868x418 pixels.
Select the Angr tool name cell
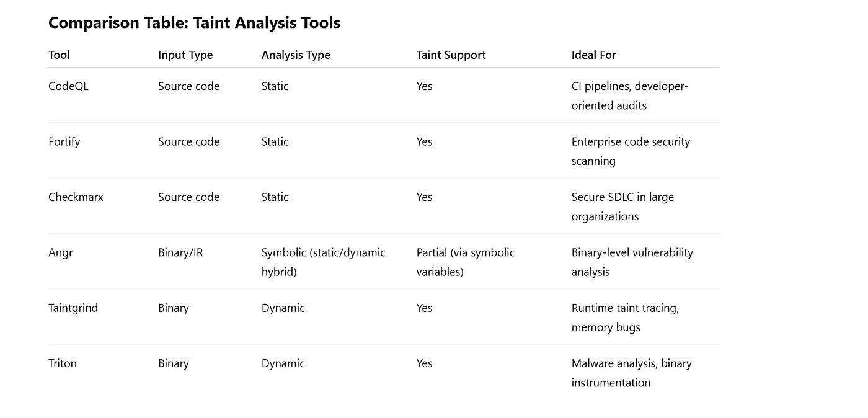point(60,252)
